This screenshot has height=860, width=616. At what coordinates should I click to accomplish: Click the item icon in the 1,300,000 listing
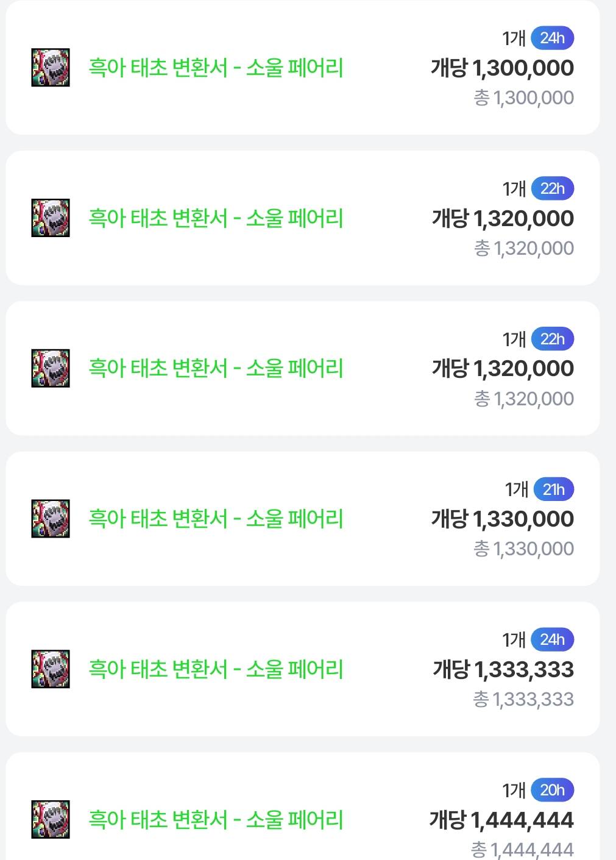click(x=51, y=68)
